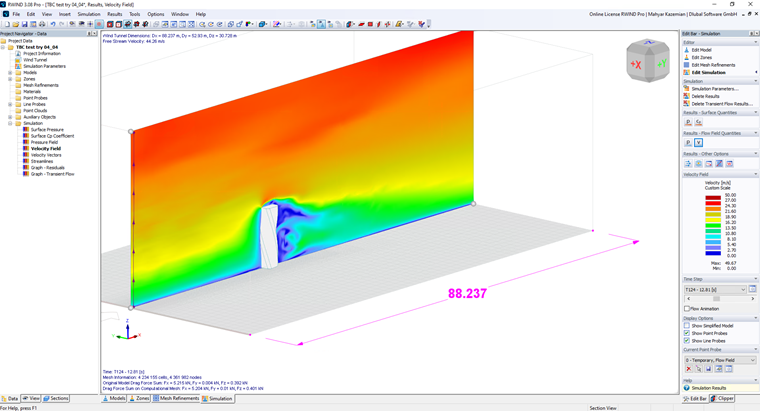Image resolution: width=760 pixels, height=411 pixels.
Task: Open the Simulation menu
Action: point(89,14)
